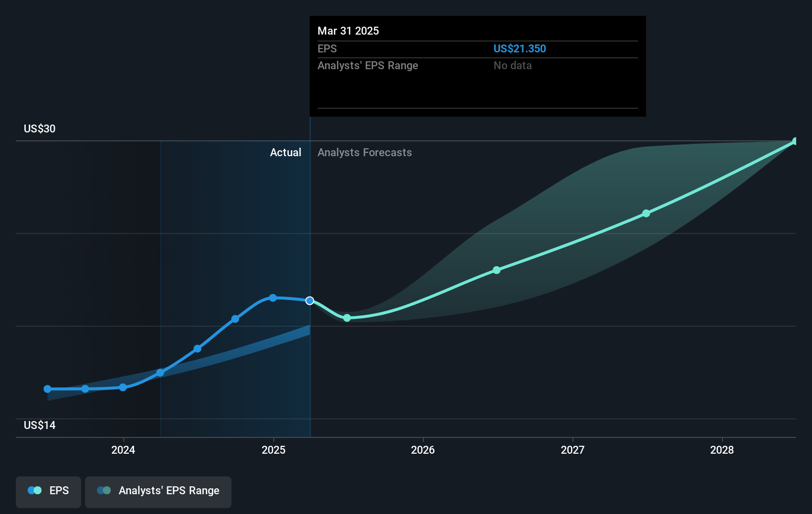Select the late-2024 EPS data point
The height and width of the screenshot is (514, 812).
point(235,319)
